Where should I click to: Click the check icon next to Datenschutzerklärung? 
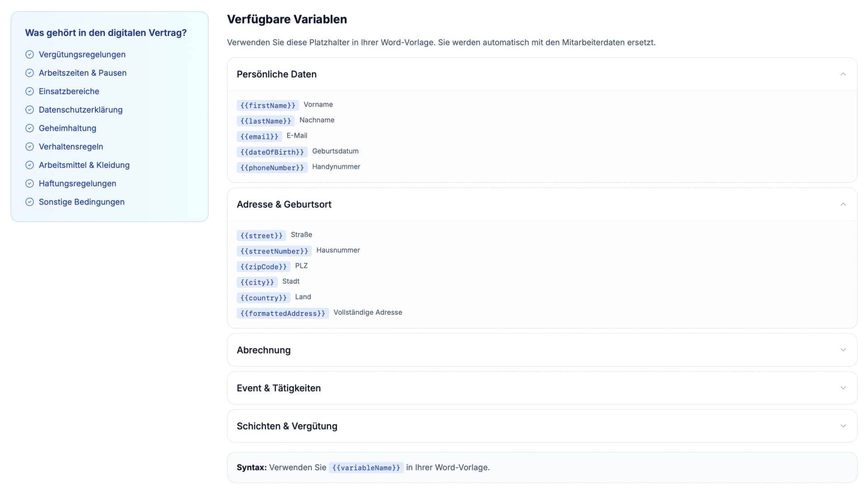tap(29, 110)
